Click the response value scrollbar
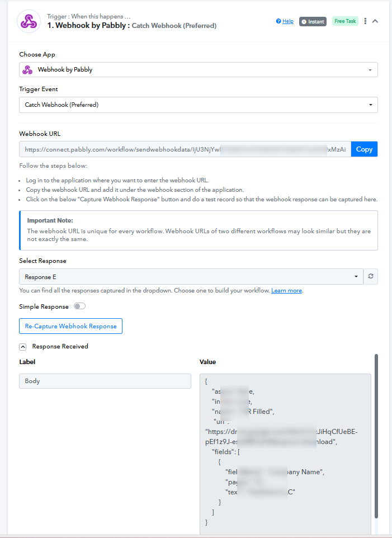The width and height of the screenshot is (392, 538). (x=376, y=436)
